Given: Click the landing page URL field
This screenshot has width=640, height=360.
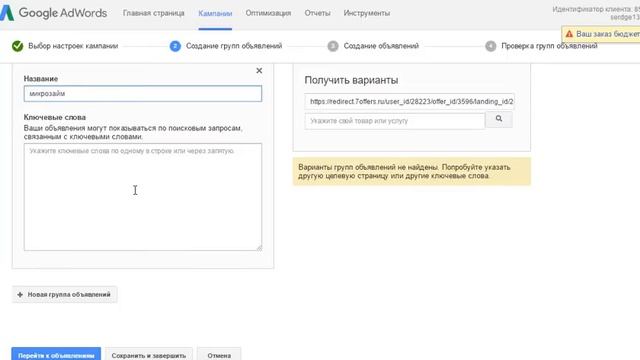Looking at the screenshot, I should 409,102.
